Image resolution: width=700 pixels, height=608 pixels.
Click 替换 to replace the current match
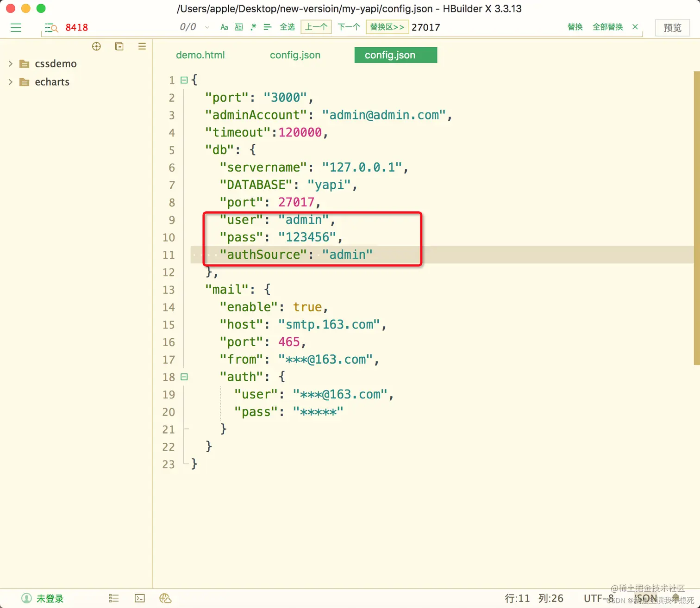click(x=575, y=27)
